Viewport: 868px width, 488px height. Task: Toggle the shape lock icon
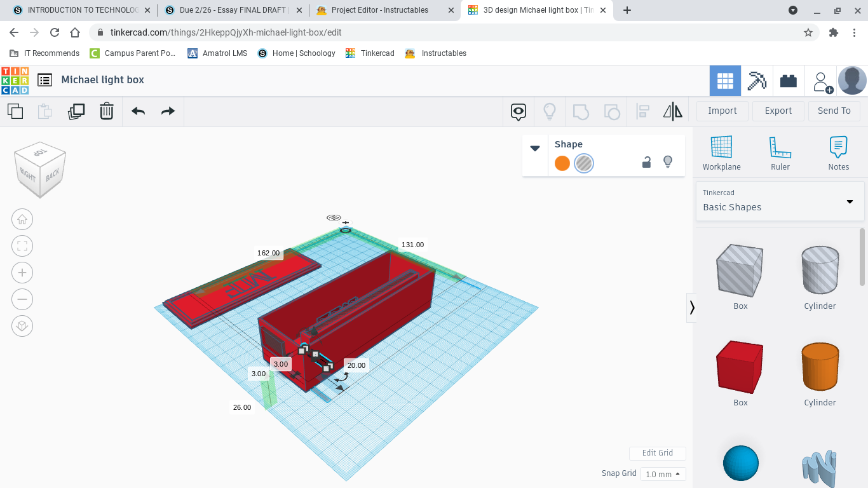[x=646, y=163]
